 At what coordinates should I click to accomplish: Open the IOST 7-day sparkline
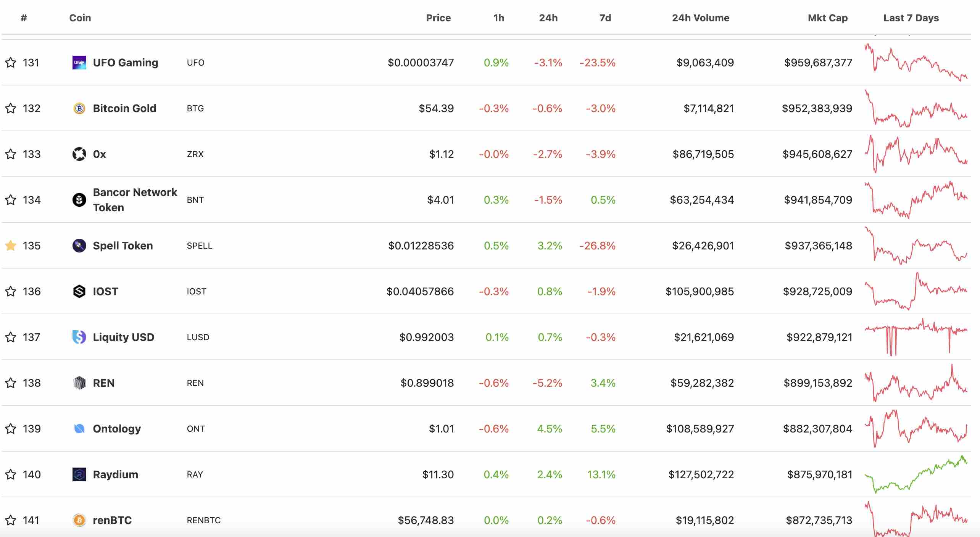916,291
